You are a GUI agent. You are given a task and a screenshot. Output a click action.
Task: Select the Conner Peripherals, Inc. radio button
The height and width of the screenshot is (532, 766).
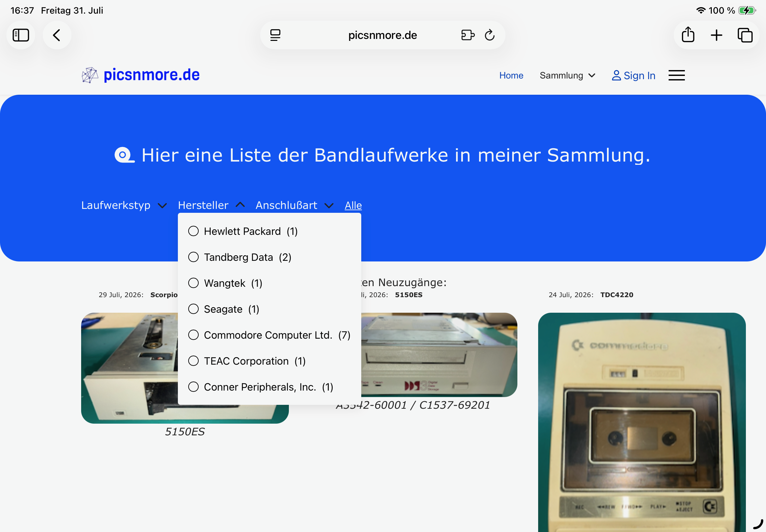pyautogui.click(x=193, y=387)
